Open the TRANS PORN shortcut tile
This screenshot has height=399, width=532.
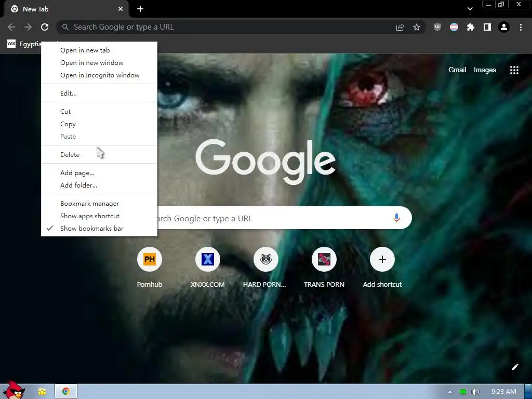pos(324,268)
